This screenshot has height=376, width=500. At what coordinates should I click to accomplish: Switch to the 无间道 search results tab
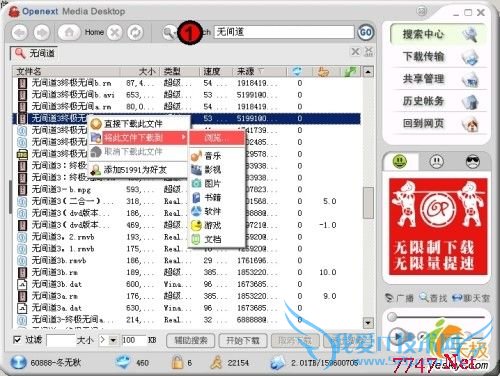34,53
